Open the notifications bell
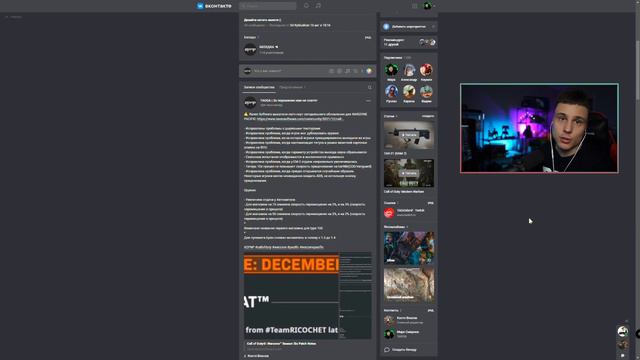This screenshot has width=640, height=360. (307, 6)
